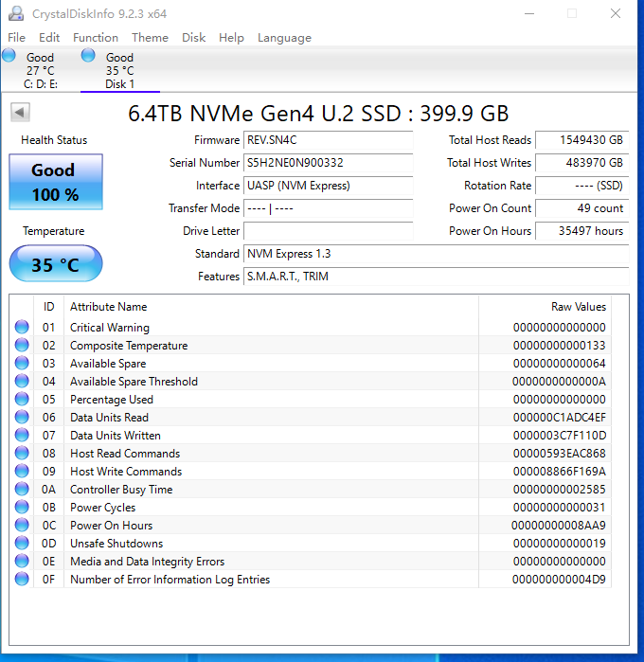Viewport: 644px width, 662px height.
Task: Open the File menu
Action: tap(16, 38)
